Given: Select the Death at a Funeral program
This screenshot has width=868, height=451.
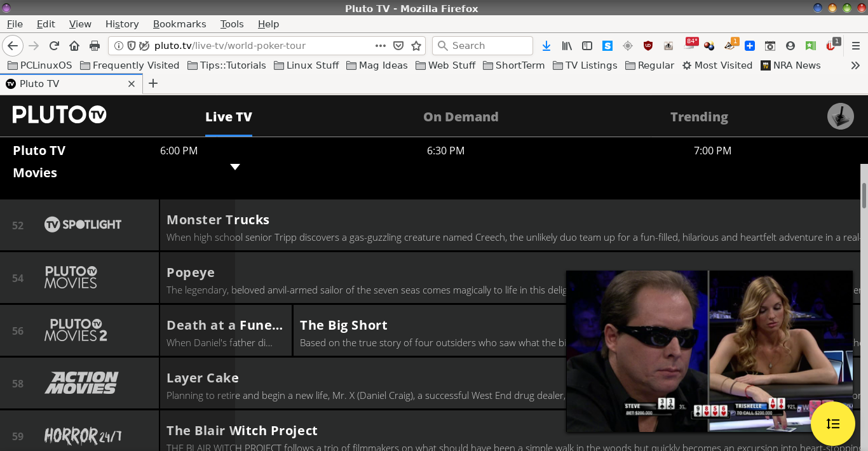Looking at the screenshot, I should [226, 330].
